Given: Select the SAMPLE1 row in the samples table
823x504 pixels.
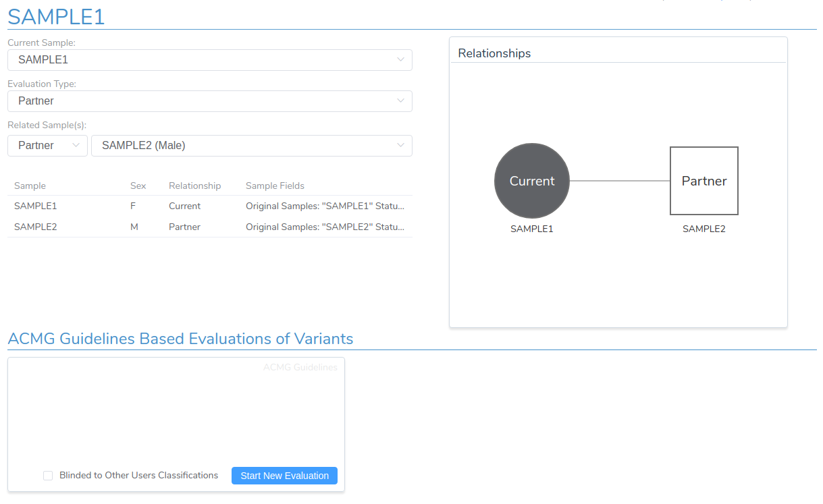Looking at the screenshot, I should (x=36, y=206).
